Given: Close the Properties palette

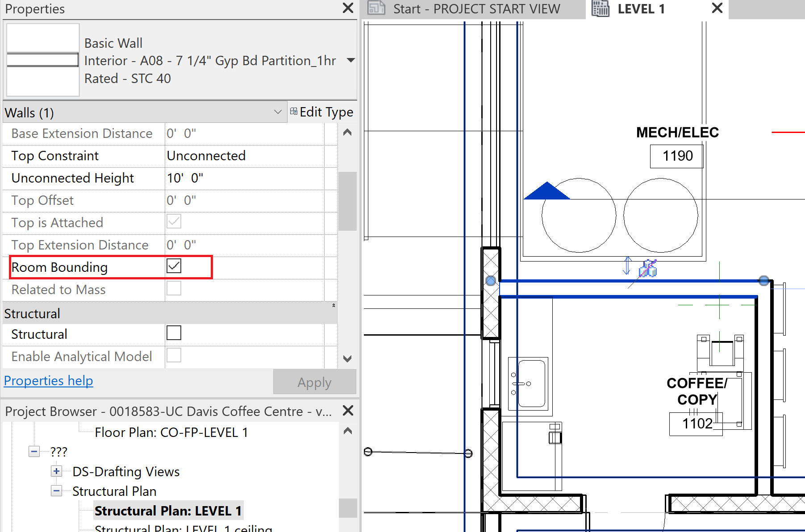Looking at the screenshot, I should coord(348,8).
